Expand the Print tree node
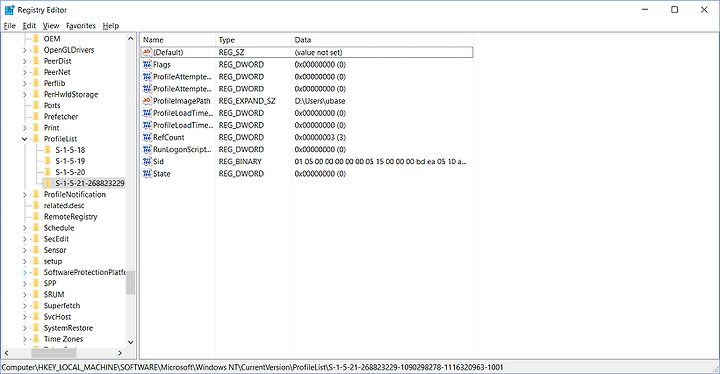The width and height of the screenshot is (720, 374). (x=25, y=128)
